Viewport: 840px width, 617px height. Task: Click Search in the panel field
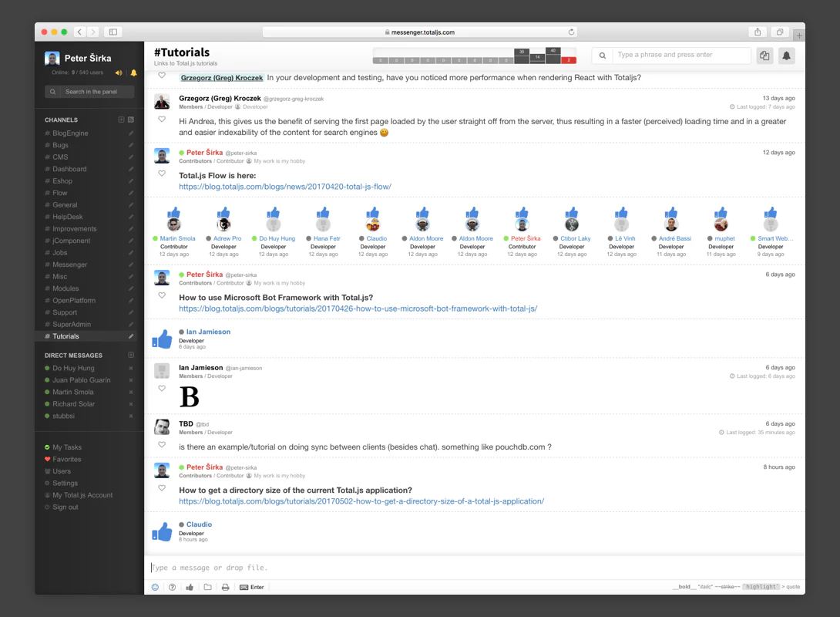pos(89,92)
